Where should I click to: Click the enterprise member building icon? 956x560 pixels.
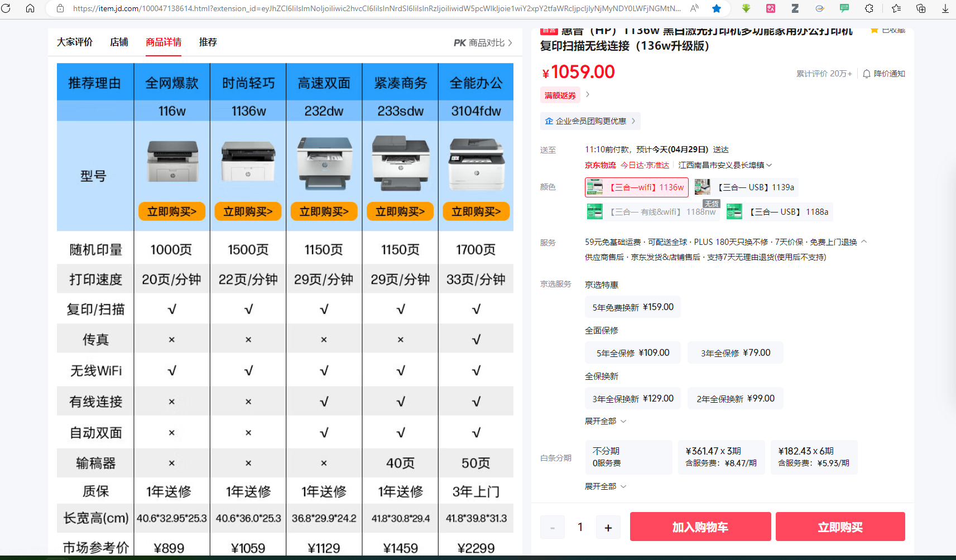[549, 121]
